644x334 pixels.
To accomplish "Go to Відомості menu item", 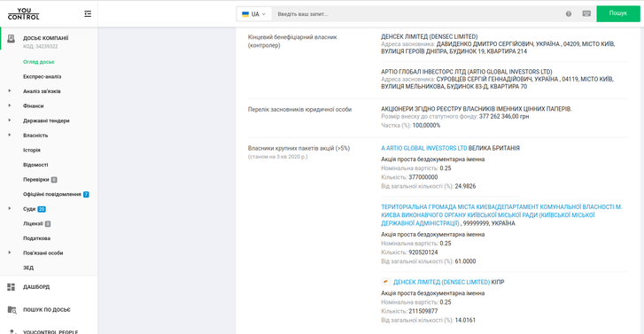I will 35,165.
